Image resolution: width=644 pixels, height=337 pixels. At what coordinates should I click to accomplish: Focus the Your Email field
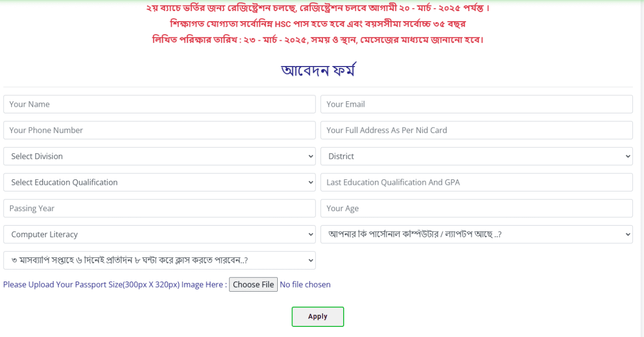[x=476, y=104]
